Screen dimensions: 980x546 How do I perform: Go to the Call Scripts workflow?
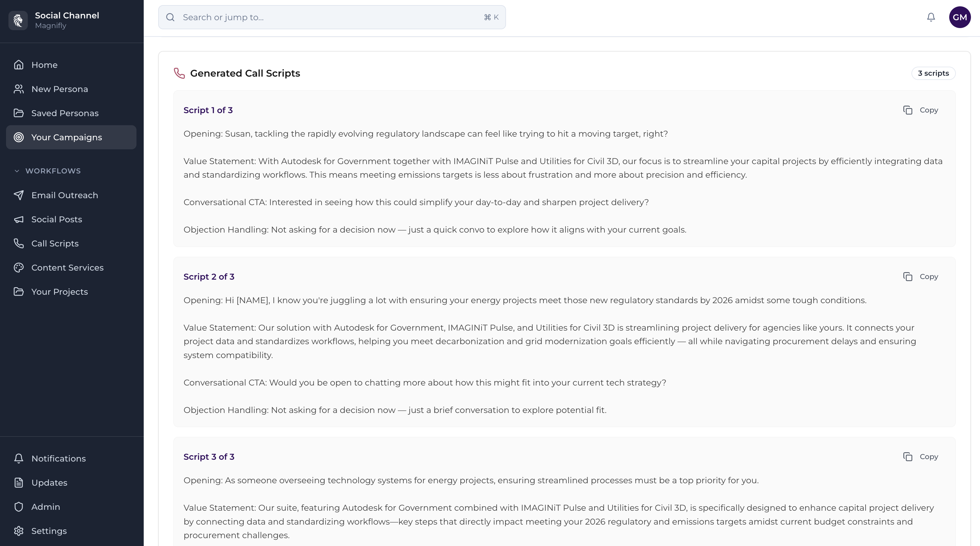point(55,243)
